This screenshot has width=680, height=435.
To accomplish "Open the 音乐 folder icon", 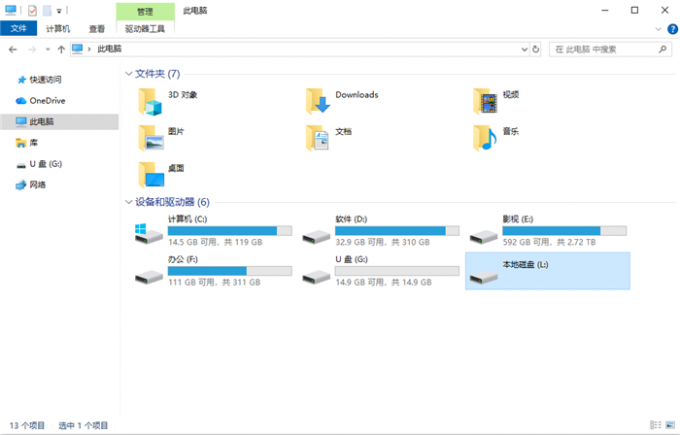I will point(485,138).
